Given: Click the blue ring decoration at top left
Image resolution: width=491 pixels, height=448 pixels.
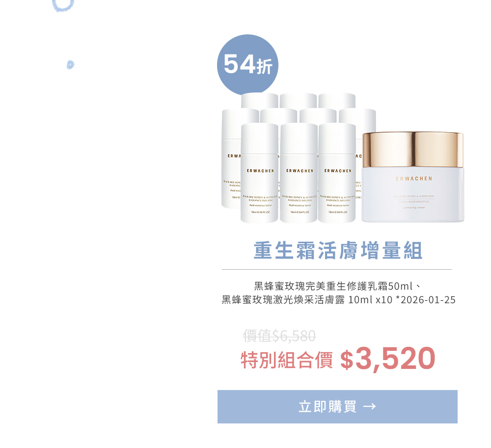Looking at the screenshot, I should (63, 5).
